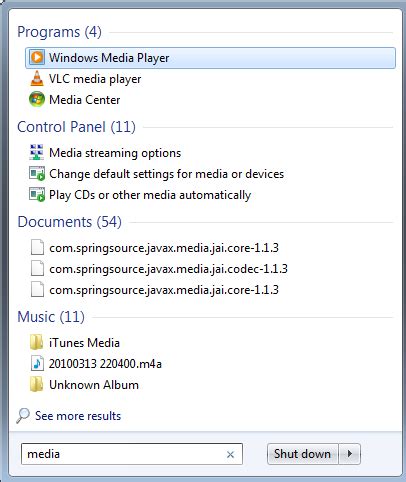Click the magnifier icon beside See more results
The height and width of the screenshot is (482, 406).
(x=23, y=416)
